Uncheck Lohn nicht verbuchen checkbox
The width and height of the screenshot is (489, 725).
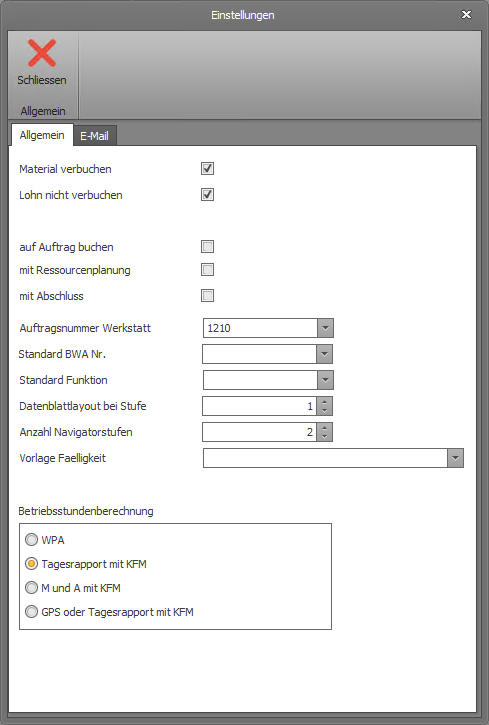point(208,195)
